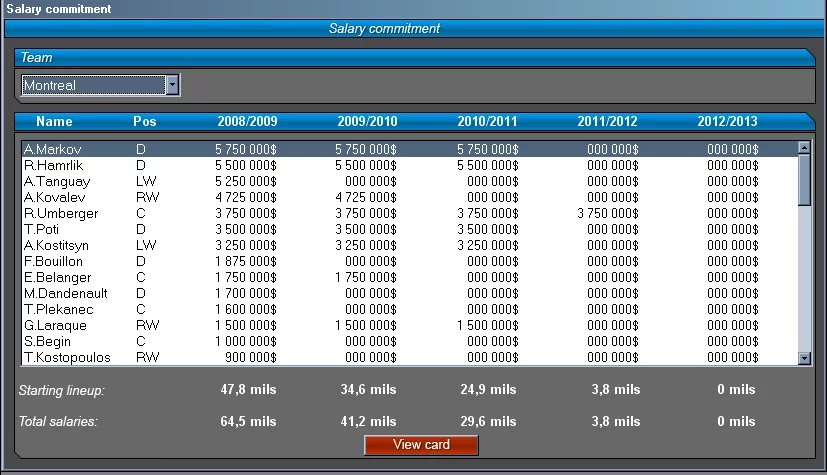Select the T.Kostopoulos player row
Image resolution: width=827 pixels, height=475 pixels.
click(x=410, y=357)
